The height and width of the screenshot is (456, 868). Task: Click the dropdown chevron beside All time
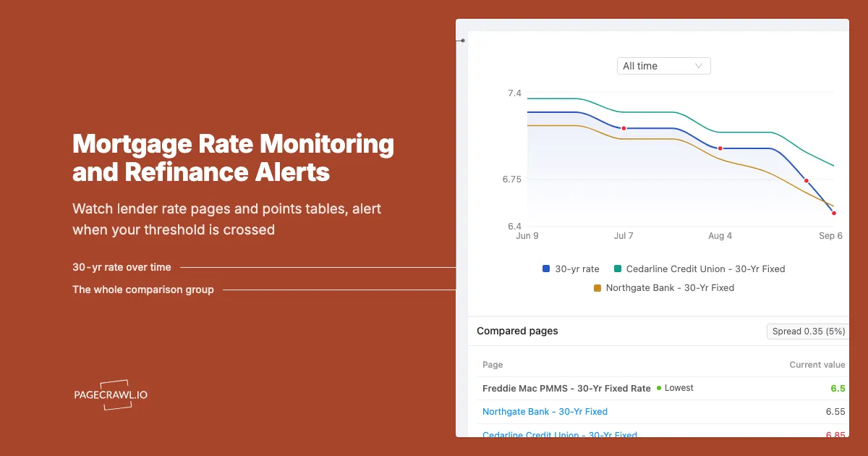click(x=699, y=66)
